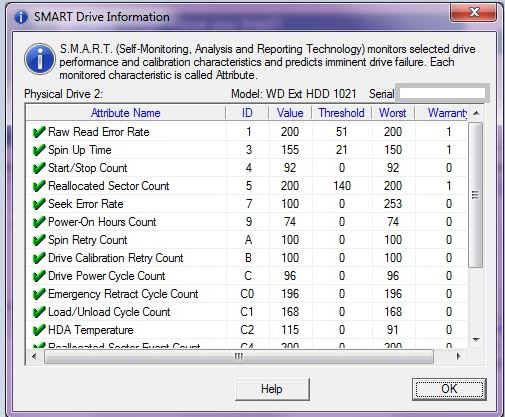The image size is (505, 417).
Task: Click the checkmark next to Power-On Hours Count
Action: [39, 222]
